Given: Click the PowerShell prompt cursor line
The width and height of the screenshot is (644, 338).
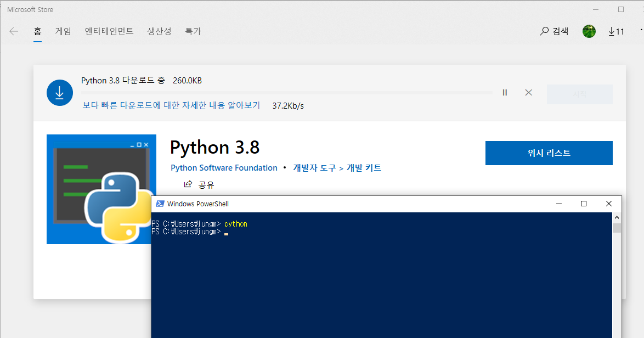Looking at the screenshot, I should 190,232.
